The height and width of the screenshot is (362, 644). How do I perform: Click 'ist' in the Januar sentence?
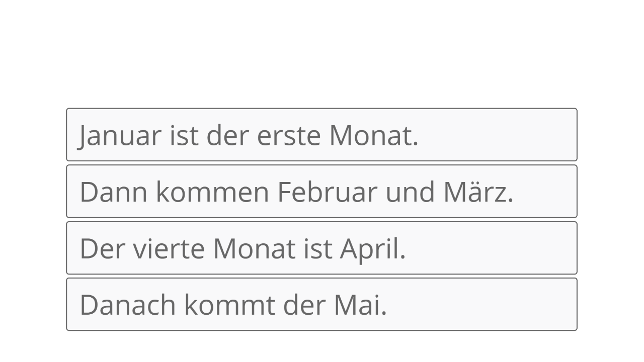click(184, 136)
